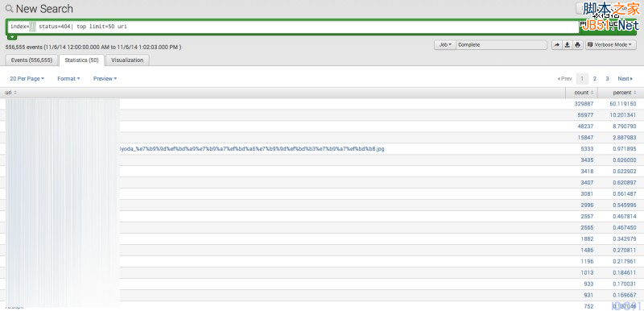Go to results page 2
This screenshot has height=311, width=644.
click(594, 78)
